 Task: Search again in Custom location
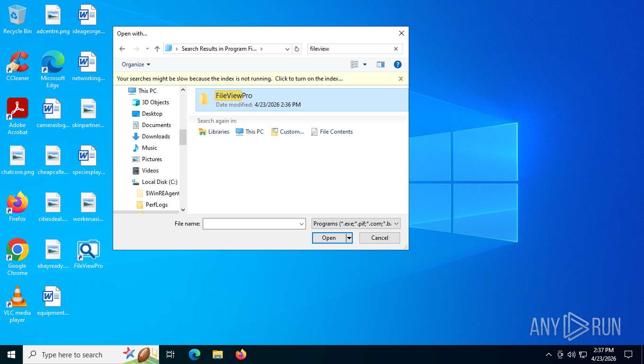(x=287, y=132)
